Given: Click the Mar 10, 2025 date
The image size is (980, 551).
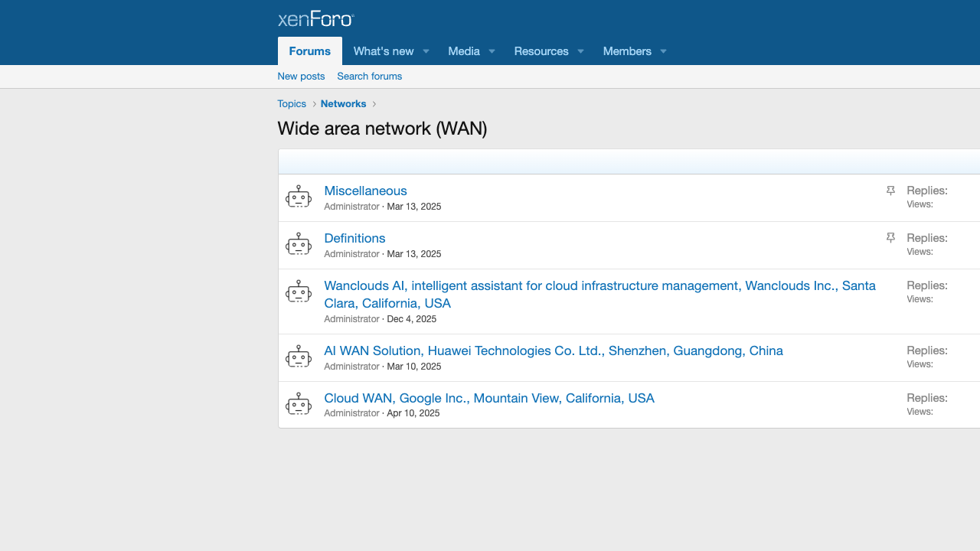Looking at the screenshot, I should click(x=414, y=367).
